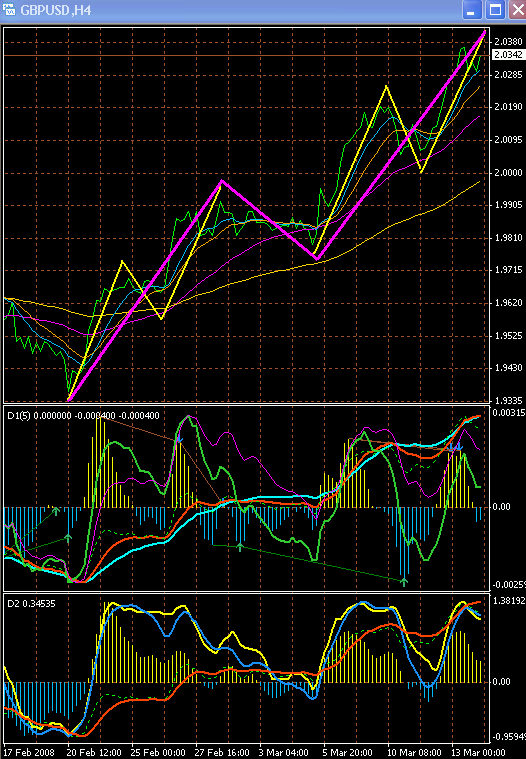Select the blue down arrow at D1 second peak
The height and width of the screenshot is (759, 526).
(x=180, y=439)
